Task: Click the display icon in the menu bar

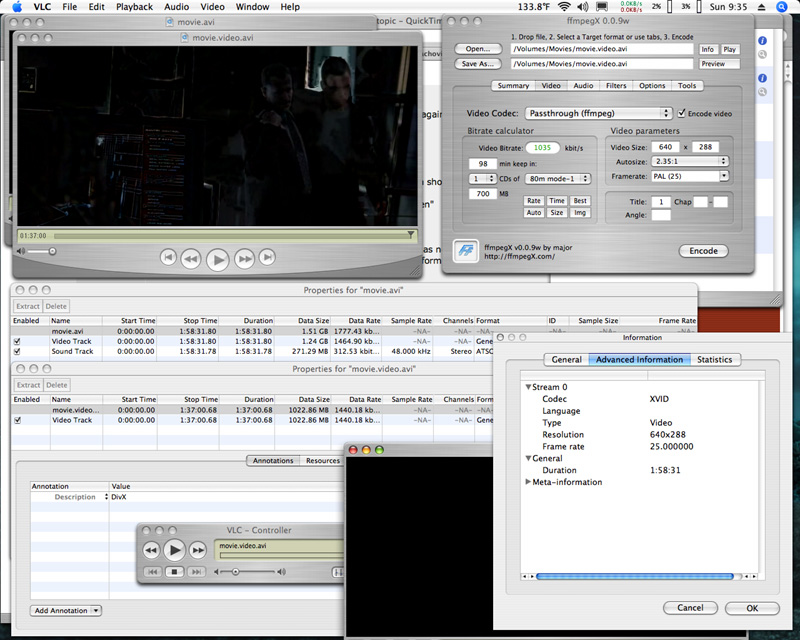Action: (602, 7)
